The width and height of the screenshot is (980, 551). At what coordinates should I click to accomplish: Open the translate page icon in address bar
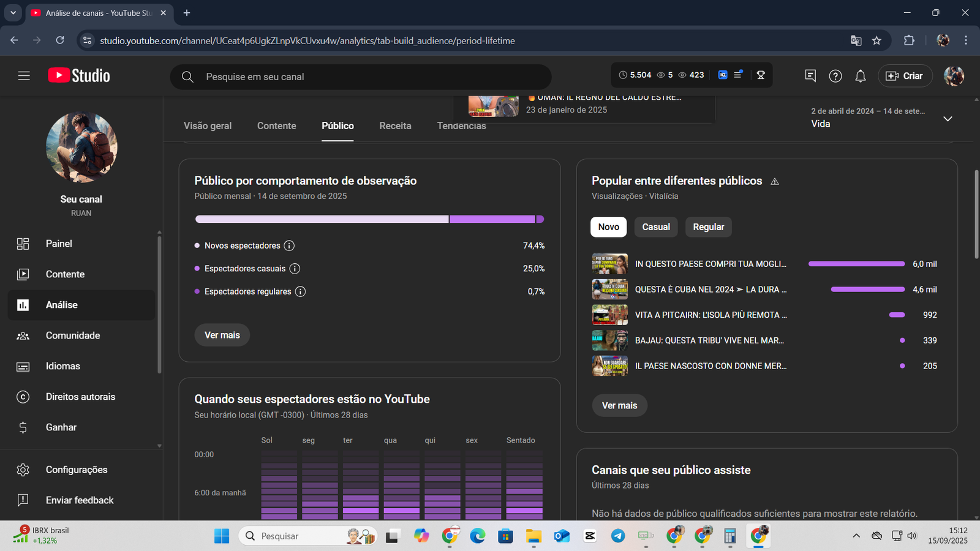click(856, 40)
